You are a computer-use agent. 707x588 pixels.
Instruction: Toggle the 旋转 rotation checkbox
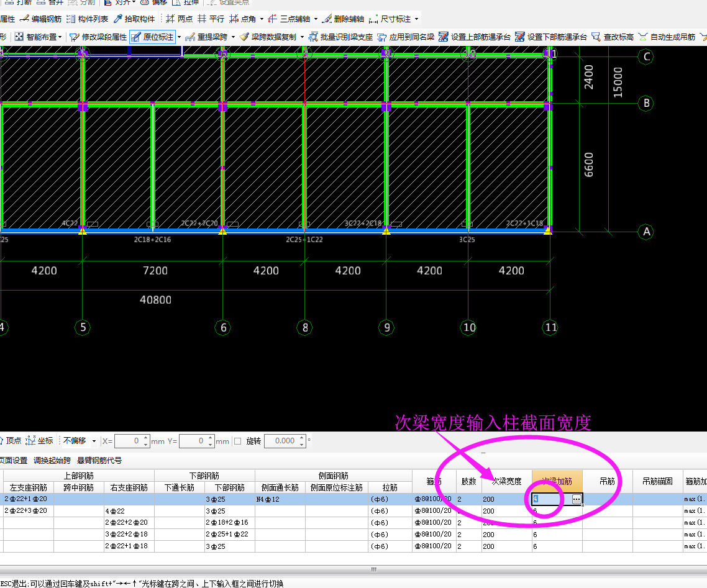pyautogui.click(x=237, y=441)
